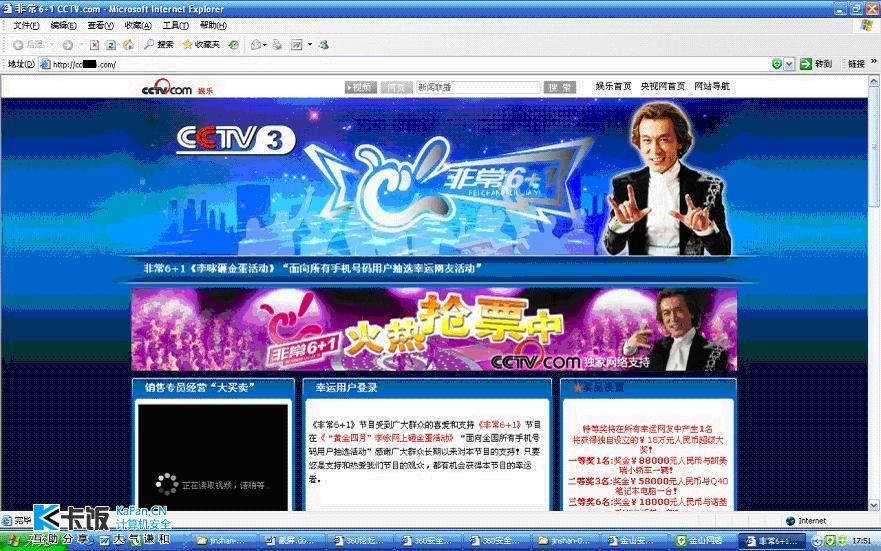881x551 pixels.
Task: Click the 火热抢票中 purple banner
Action: click(x=434, y=330)
